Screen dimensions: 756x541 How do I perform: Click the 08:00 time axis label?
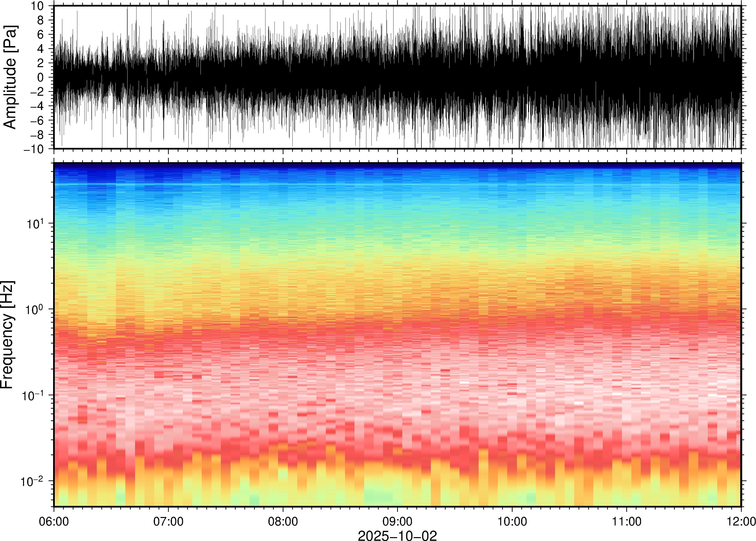pos(283,521)
